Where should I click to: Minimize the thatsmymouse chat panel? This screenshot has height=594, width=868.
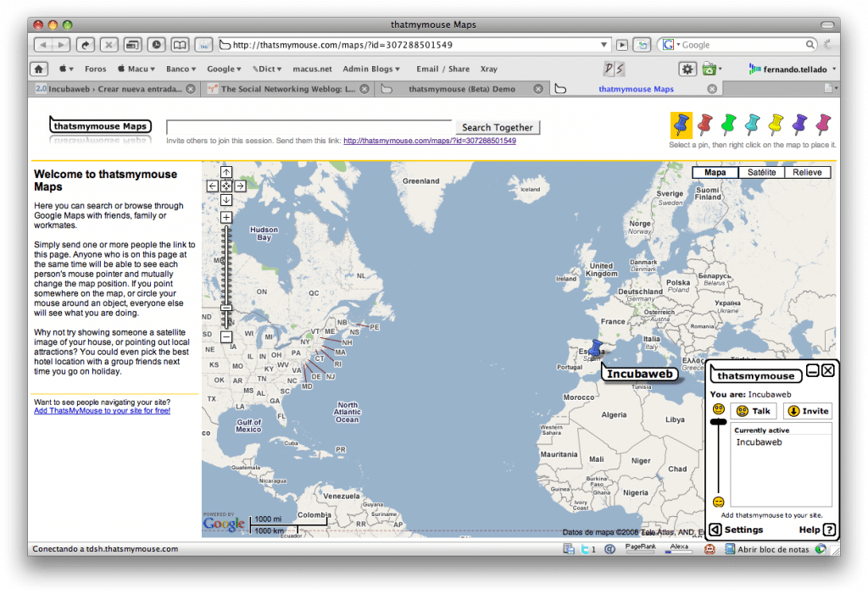click(x=813, y=370)
